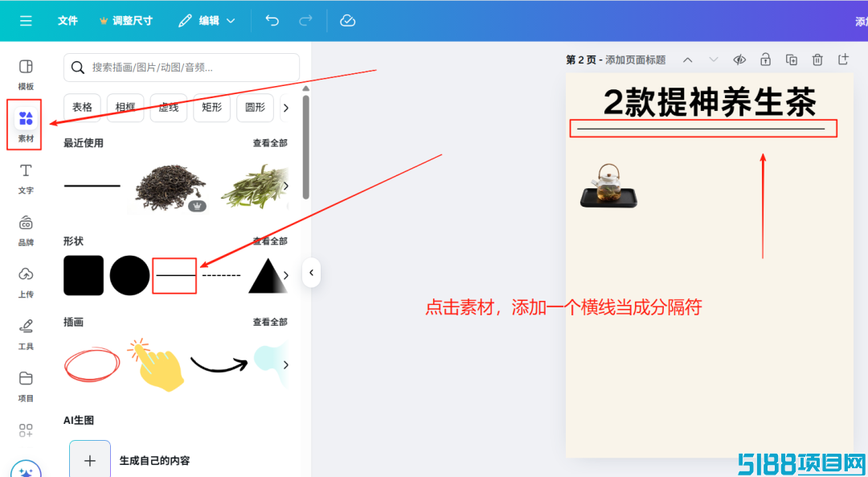
Task: Duplicate page 2 with copy icon
Action: pyautogui.click(x=792, y=60)
